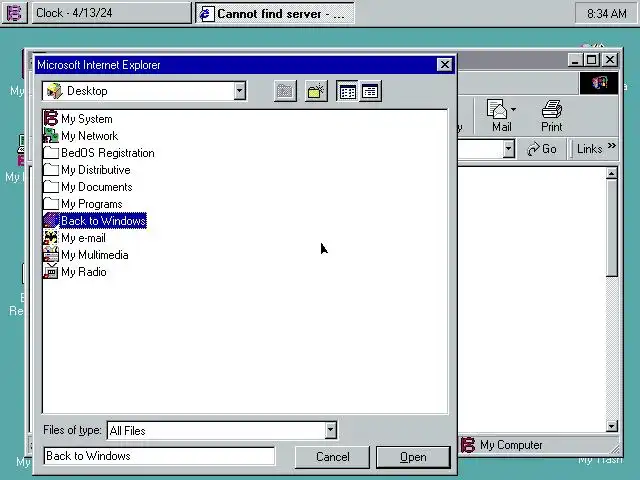
Task: Select the My Documents text label
Action: coord(97,187)
